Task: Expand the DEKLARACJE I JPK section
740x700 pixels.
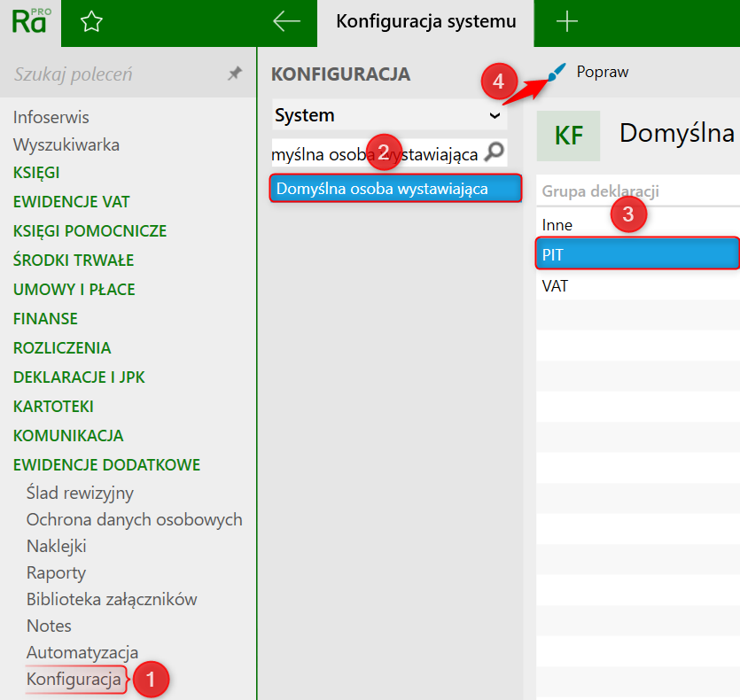Action: (x=79, y=377)
